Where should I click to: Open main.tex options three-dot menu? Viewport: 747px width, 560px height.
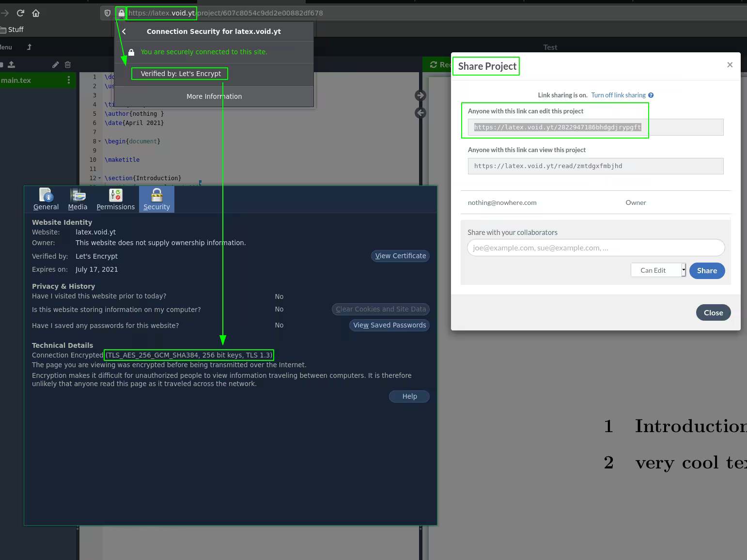69,80
